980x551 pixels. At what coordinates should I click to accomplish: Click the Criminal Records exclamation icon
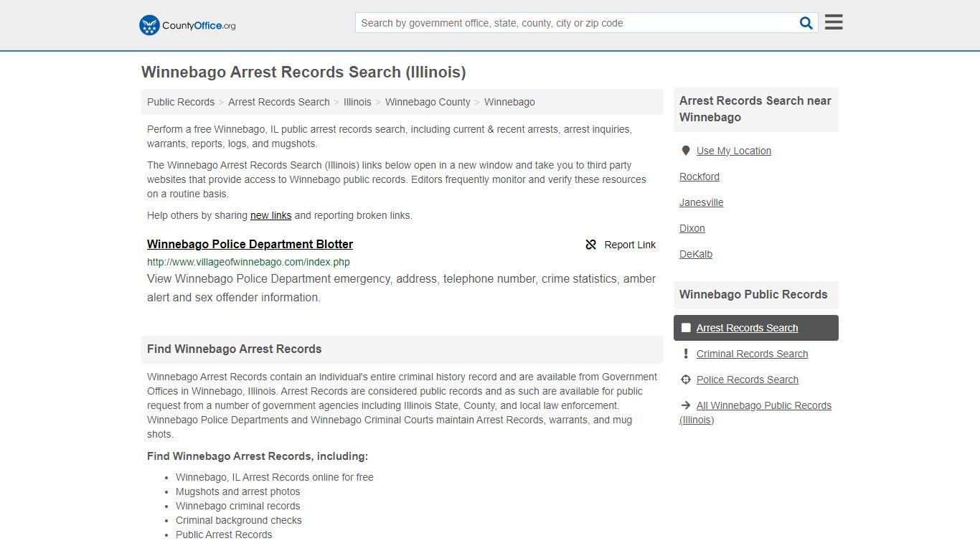click(686, 354)
